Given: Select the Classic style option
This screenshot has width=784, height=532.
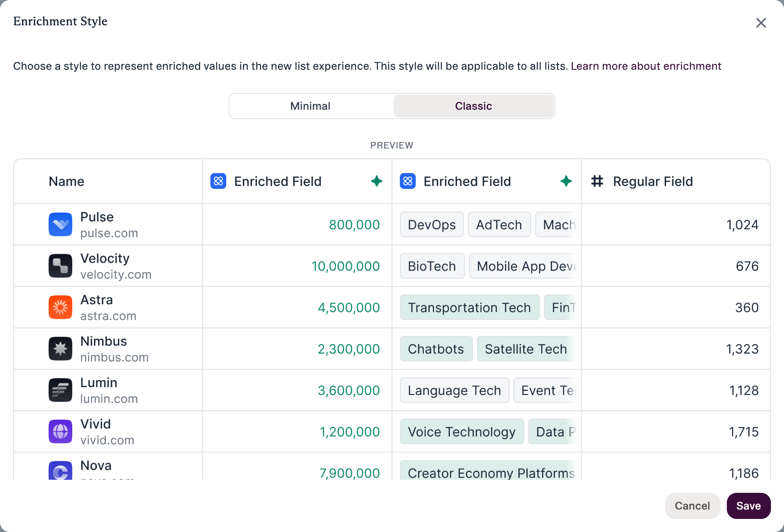Looking at the screenshot, I should [474, 106].
